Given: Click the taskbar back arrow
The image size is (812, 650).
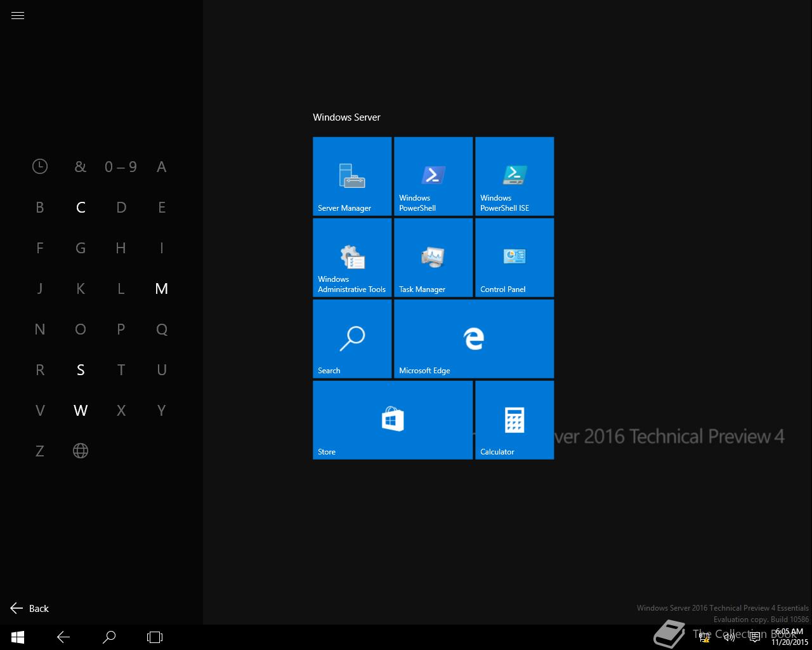Looking at the screenshot, I should [63, 637].
